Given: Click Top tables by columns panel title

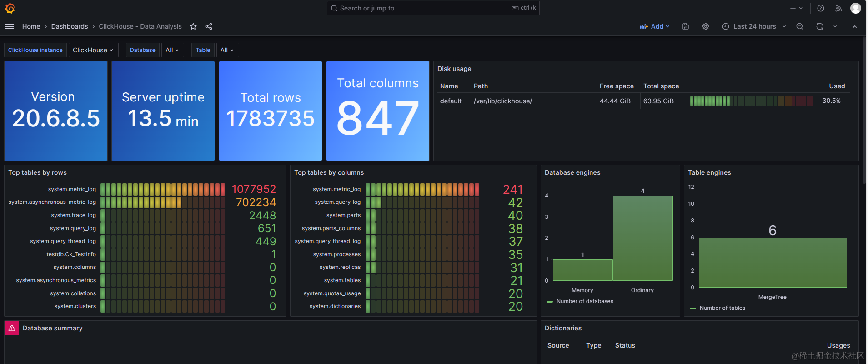Looking at the screenshot, I should (x=329, y=172).
